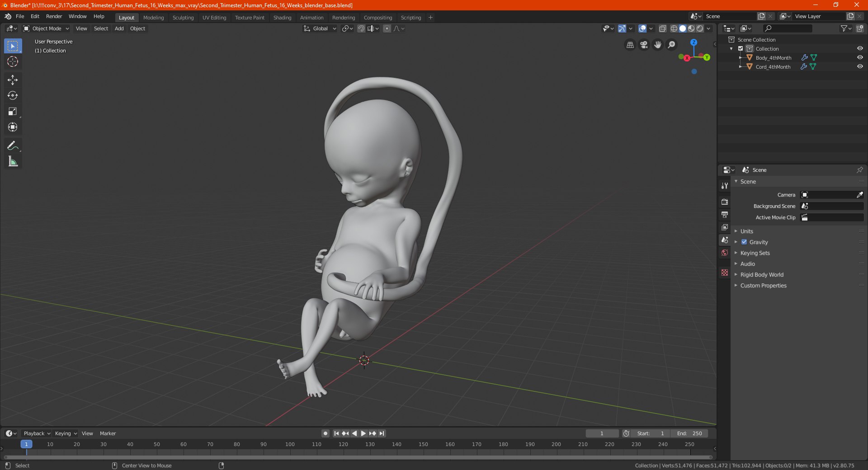The width and height of the screenshot is (868, 470).
Task: Click the zoom view magnifier icon
Action: [x=672, y=45]
